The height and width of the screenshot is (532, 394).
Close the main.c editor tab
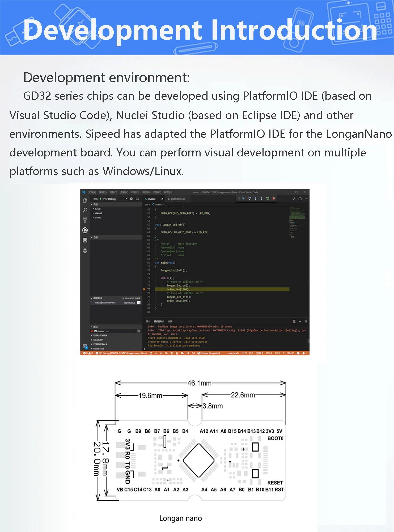(162, 199)
